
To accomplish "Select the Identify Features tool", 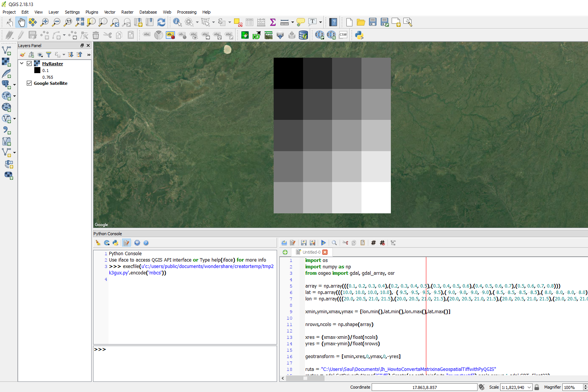I will pos(177,22).
